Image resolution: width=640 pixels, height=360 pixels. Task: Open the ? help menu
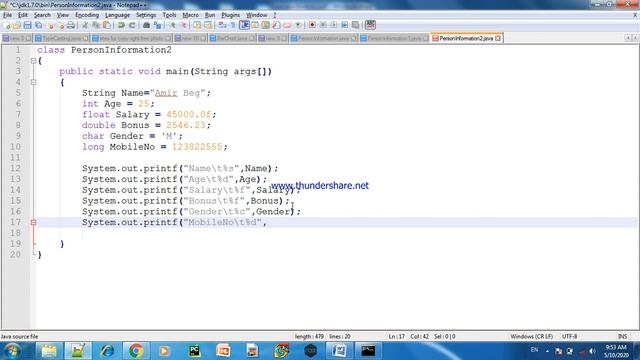click(x=275, y=15)
